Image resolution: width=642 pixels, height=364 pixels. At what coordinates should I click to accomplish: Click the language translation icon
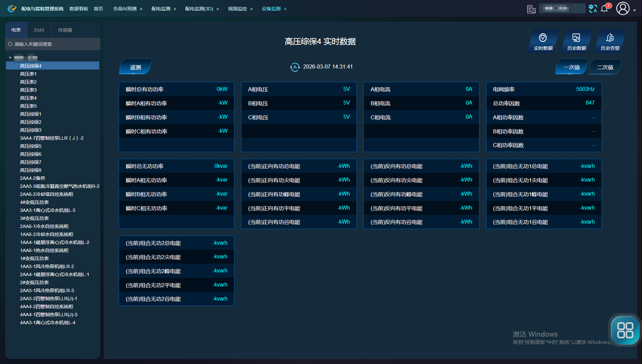(592, 9)
